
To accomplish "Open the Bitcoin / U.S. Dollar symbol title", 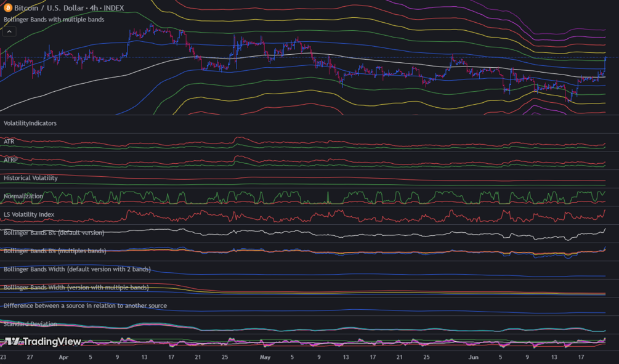I will pyautogui.click(x=69, y=7).
